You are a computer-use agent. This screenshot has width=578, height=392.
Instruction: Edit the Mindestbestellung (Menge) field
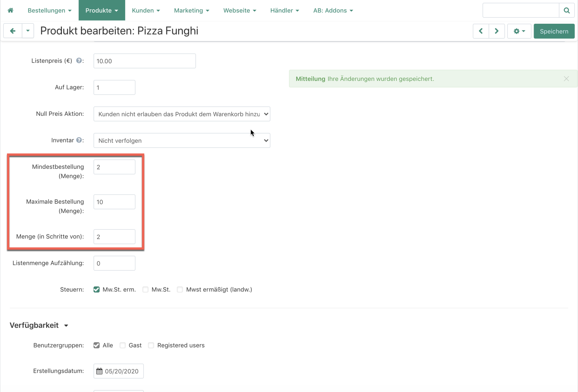(x=114, y=167)
